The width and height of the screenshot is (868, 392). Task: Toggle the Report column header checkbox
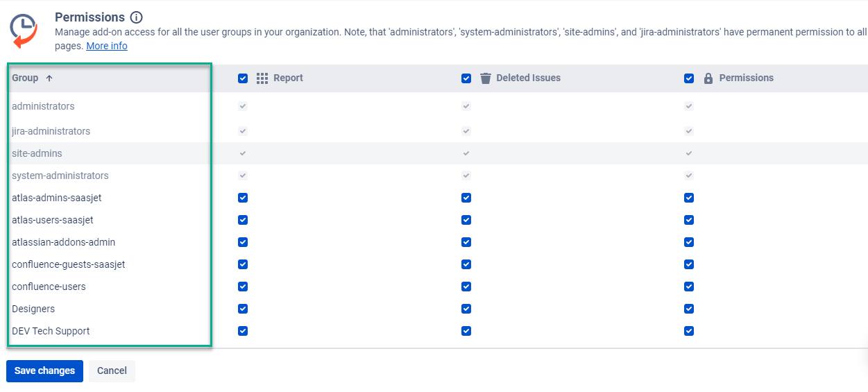click(243, 78)
